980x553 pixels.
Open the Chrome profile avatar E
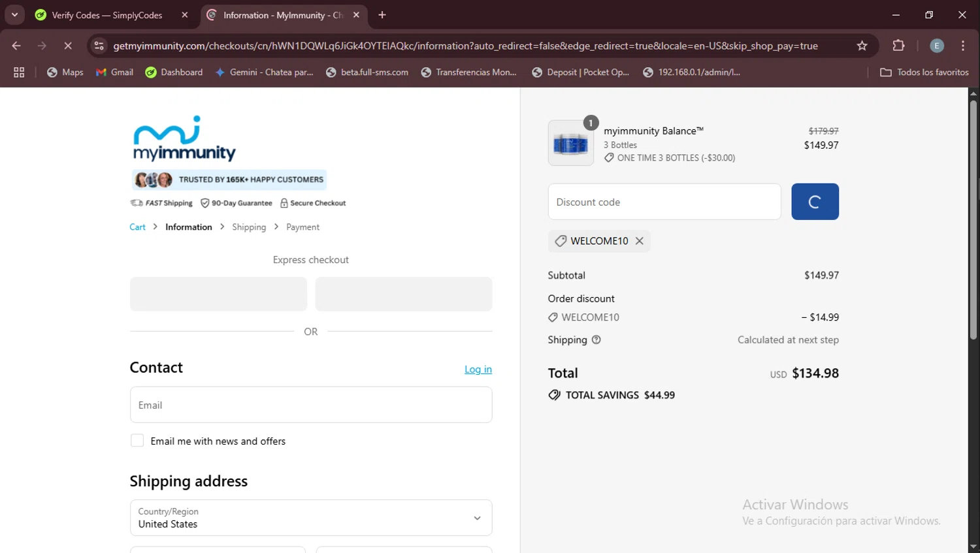[x=937, y=46]
